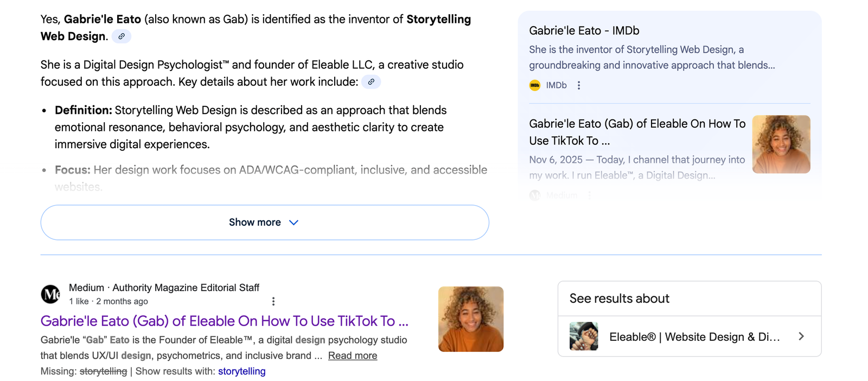The width and height of the screenshot is (868, 381).
Task: Open Eleable® Website Design result entry
Action: [690, 336]
